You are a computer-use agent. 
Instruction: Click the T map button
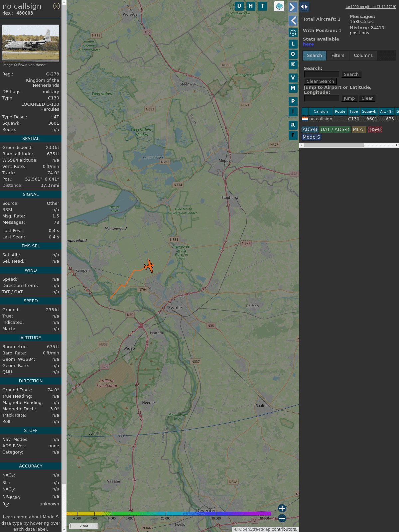(263, 6)
